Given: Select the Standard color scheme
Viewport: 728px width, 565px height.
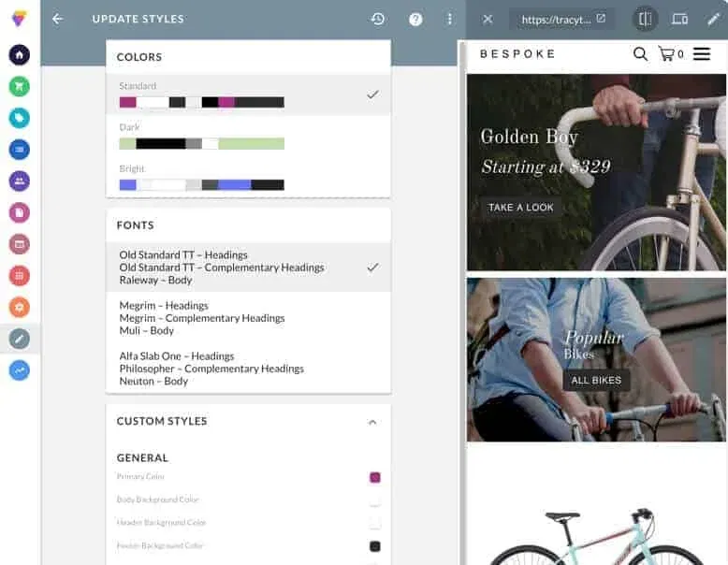Looking at the screenshot, I should [248, 94].
